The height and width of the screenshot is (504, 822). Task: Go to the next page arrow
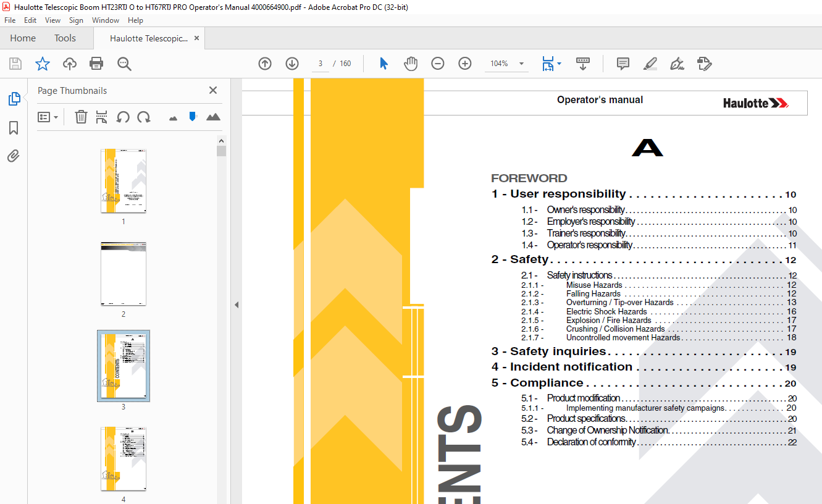point(292,64)
